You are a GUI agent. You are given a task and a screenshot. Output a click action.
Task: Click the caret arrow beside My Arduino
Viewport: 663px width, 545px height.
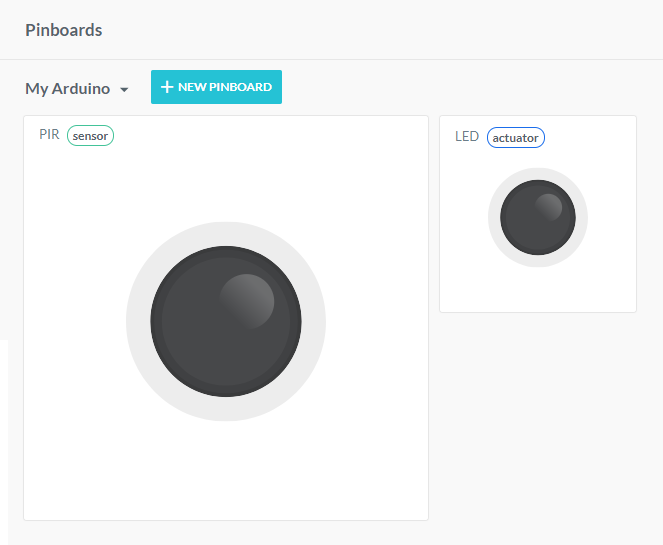pyautogui.click(x=124, y=90)
